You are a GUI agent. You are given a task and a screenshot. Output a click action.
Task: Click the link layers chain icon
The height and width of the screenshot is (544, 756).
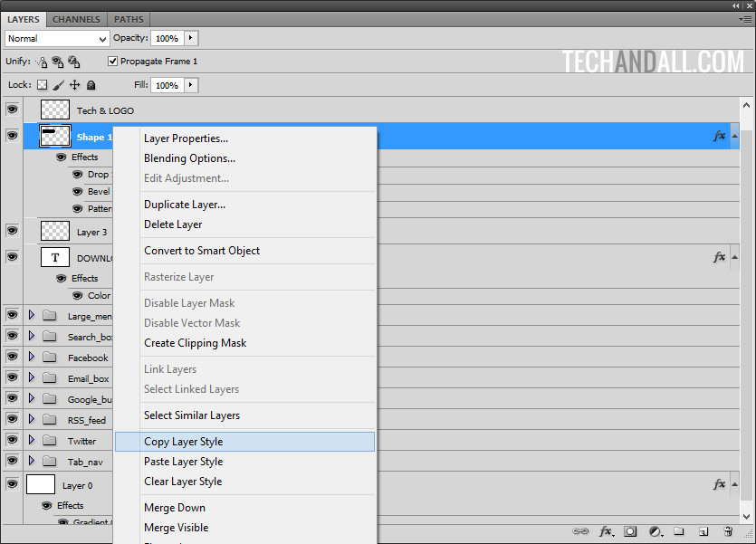(579, 531)
